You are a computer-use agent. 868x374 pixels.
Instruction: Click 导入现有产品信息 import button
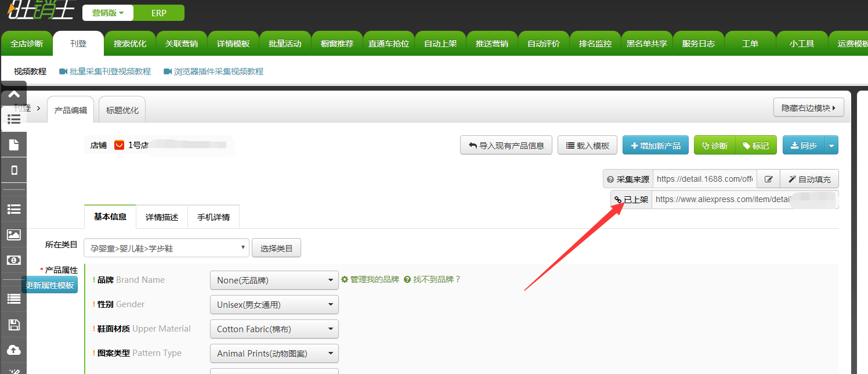pyautogui.click(x=506, y=145)
